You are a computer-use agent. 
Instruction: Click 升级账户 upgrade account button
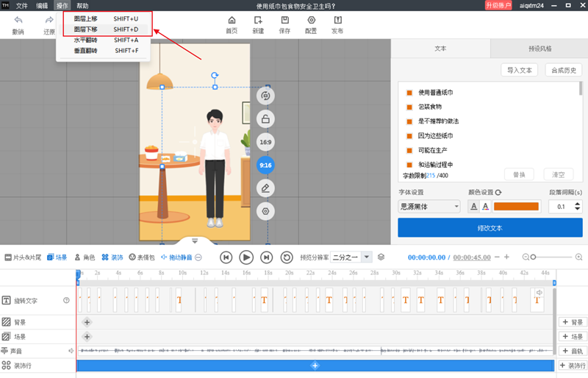point(498,5)
